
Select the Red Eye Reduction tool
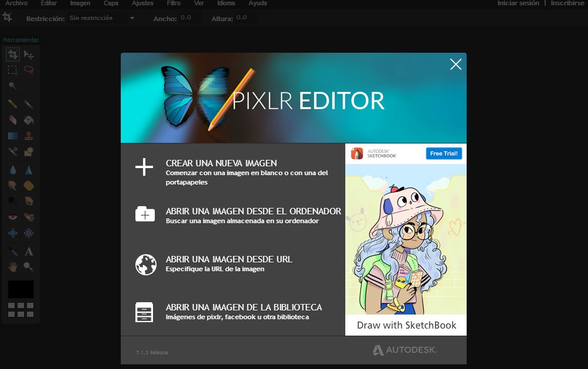click(13, 217)
